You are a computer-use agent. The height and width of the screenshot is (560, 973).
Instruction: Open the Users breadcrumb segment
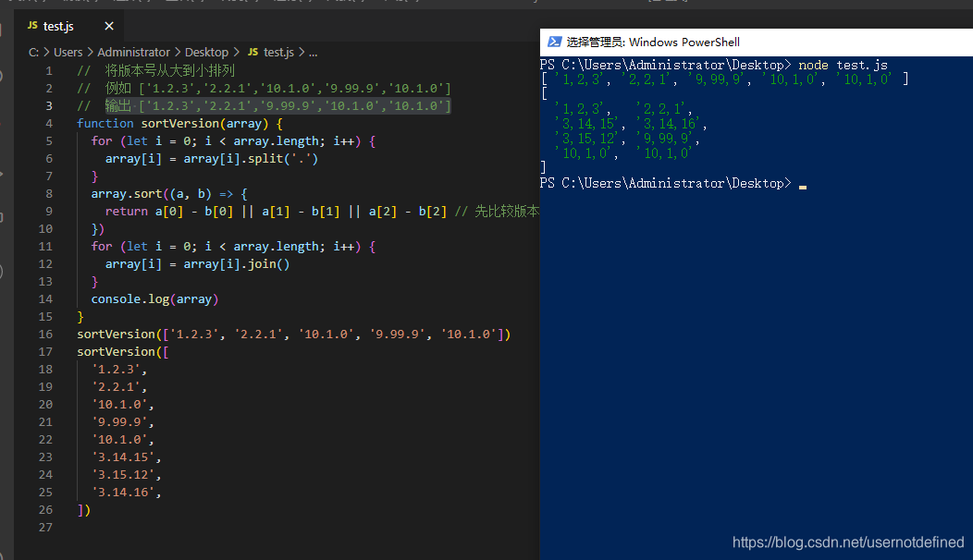click(x=68, y=52)
